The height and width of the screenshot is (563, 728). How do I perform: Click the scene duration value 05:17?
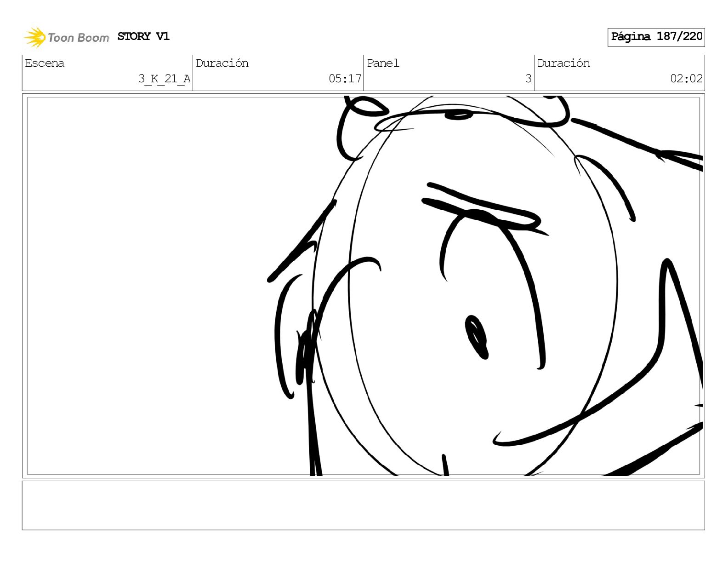point(345,79)
